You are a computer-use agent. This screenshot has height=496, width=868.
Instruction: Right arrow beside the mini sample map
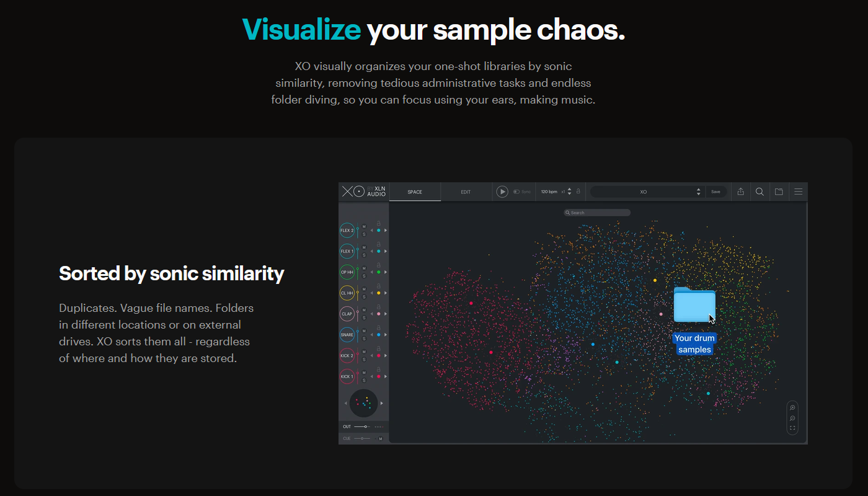point(381,403)
